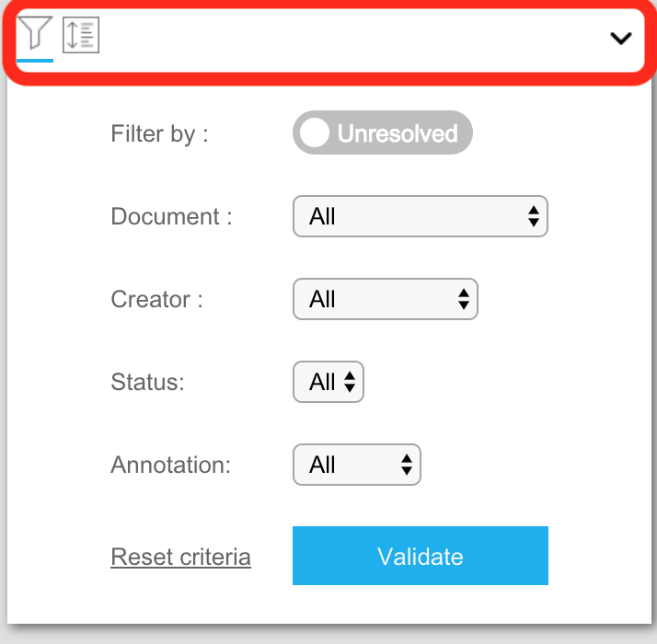Open the Document dropdown
Image resolution: width=657 pixels, height=644 pixels.
click(x=421, y=216)
